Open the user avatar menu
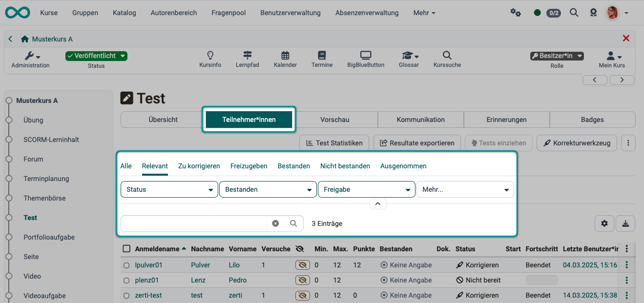644x303 pixels. click(x=617, y=13)
